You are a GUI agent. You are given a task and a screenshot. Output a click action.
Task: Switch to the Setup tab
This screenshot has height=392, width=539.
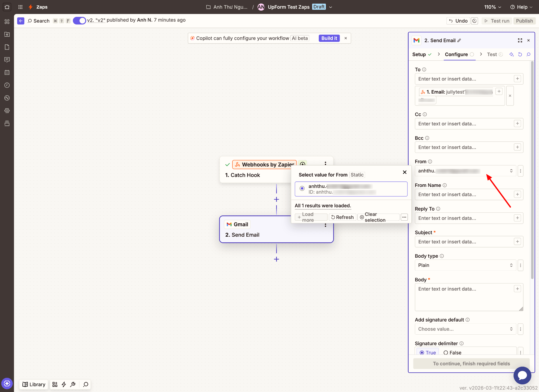click(422, 54)
